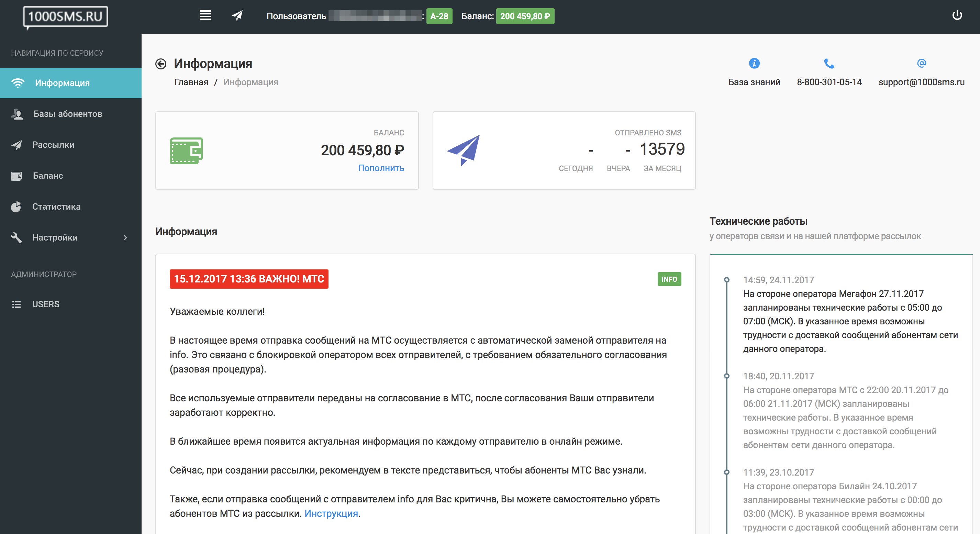Screen dimensions: 980x534
Task: Expand the Настройки submenu chevron
Action: (125, 238)
